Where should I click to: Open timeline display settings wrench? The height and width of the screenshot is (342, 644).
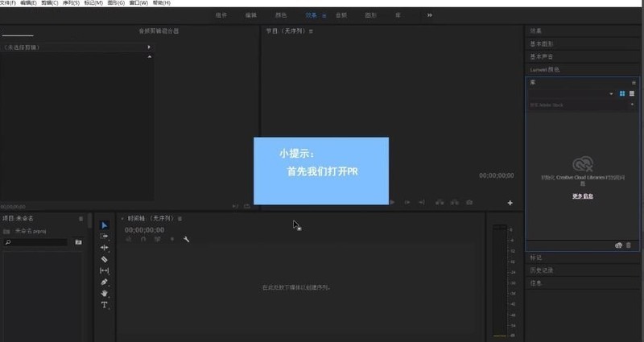pos(186,239)
